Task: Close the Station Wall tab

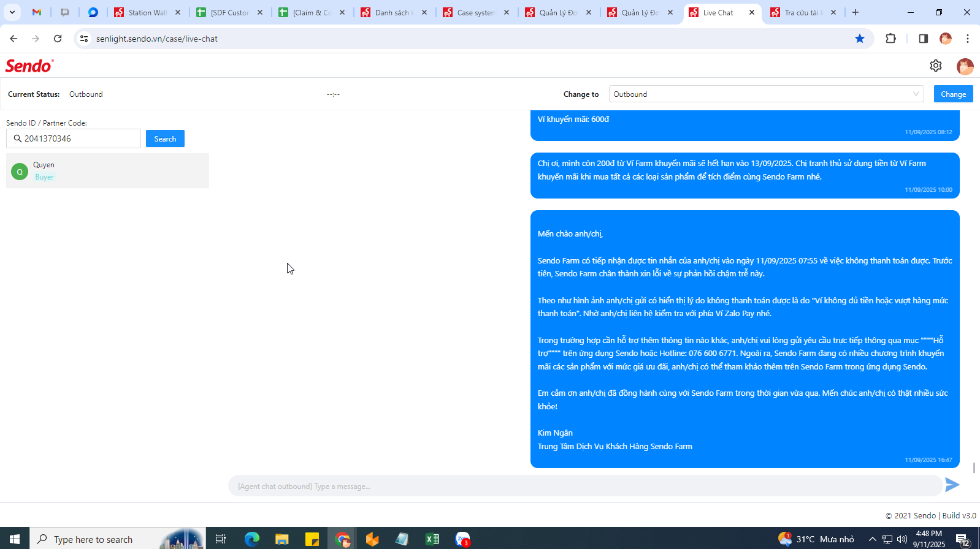Action: point(178,12)
